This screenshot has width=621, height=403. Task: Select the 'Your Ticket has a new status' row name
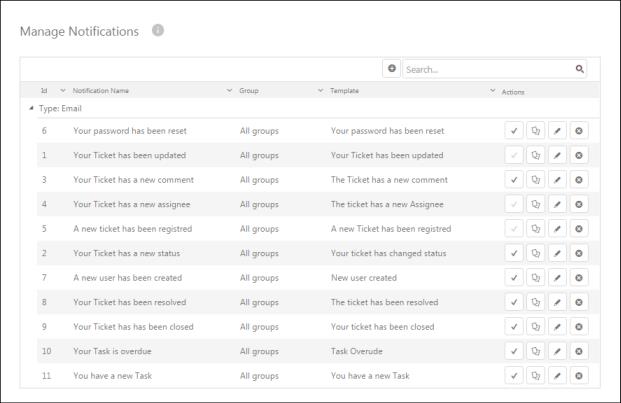click(130, 253)
